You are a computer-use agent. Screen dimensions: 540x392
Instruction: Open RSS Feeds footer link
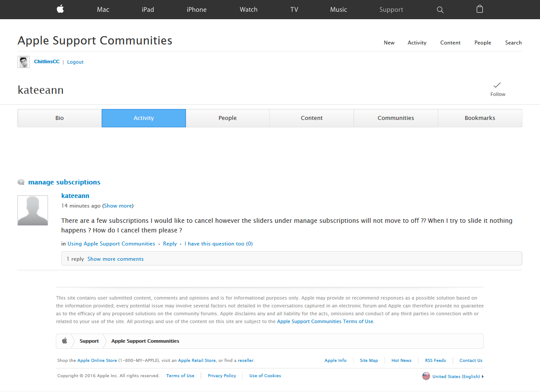pos(435,361)
